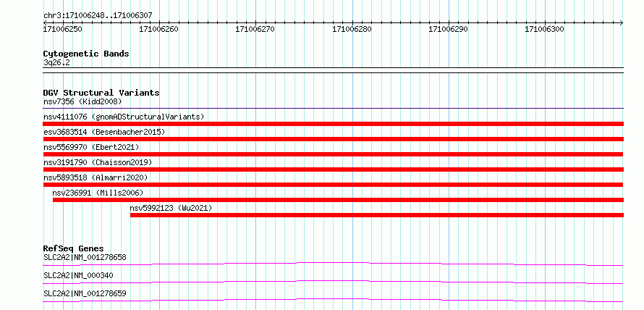The width and height of the screenshot is (644, 310).
Task: Click the magenta NM_001278659 transcript line
Action: 333,300
